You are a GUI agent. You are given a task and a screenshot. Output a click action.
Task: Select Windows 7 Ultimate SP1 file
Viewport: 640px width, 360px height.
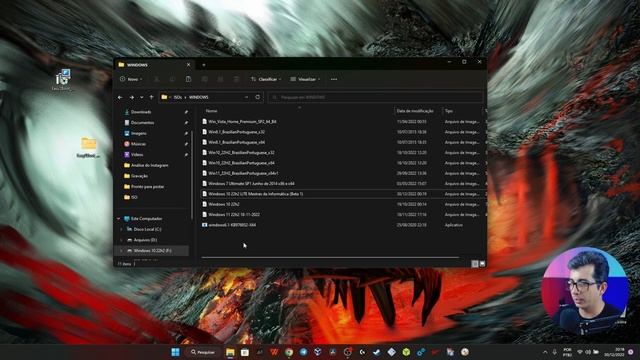(x=251, y=184)
